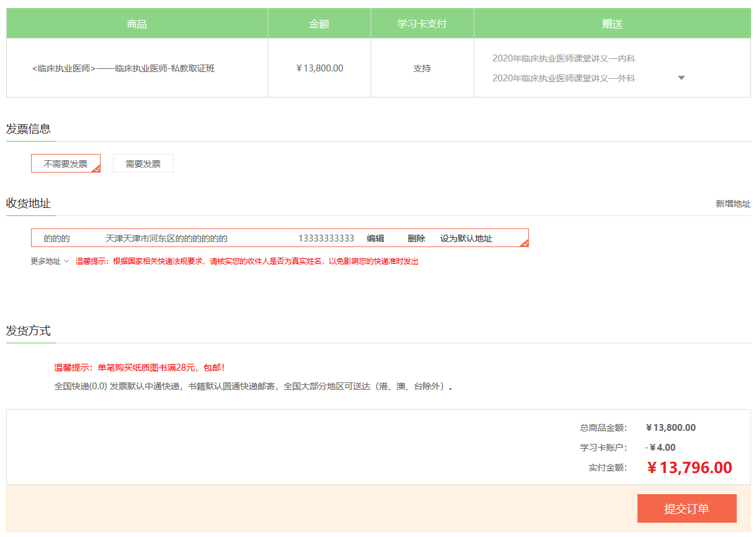Select the 天津天津市河东区 shipping address
This screenshot has width=756, height=537.
pos(166,238)
